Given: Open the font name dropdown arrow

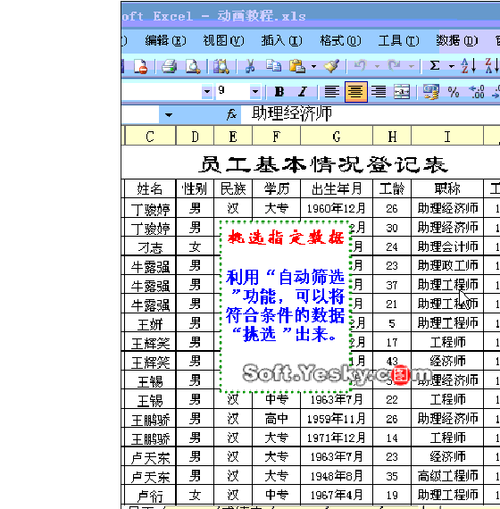Looking at the screenshot, I should (x=207, y=91).
